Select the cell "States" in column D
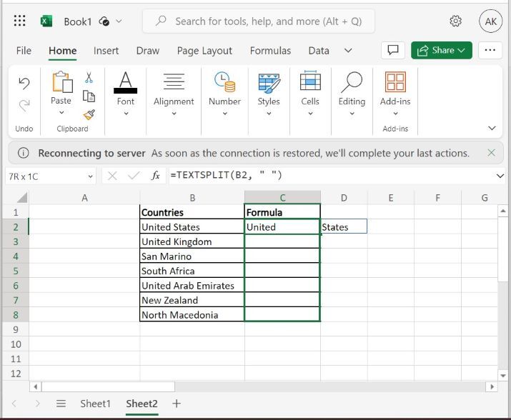511x420 pixels. pos(344,226)
